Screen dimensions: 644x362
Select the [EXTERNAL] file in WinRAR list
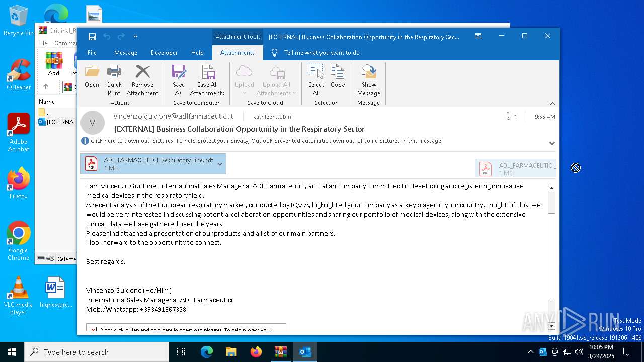(57, 122)
